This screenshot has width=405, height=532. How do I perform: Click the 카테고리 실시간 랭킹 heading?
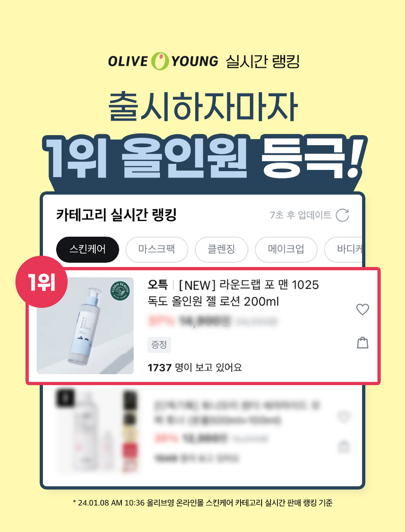[117, 215]
